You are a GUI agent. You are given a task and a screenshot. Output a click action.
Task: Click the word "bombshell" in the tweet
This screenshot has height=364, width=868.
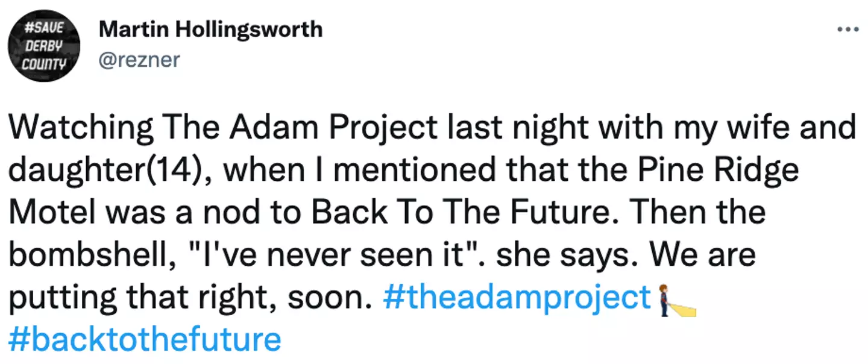click(80, 256)
